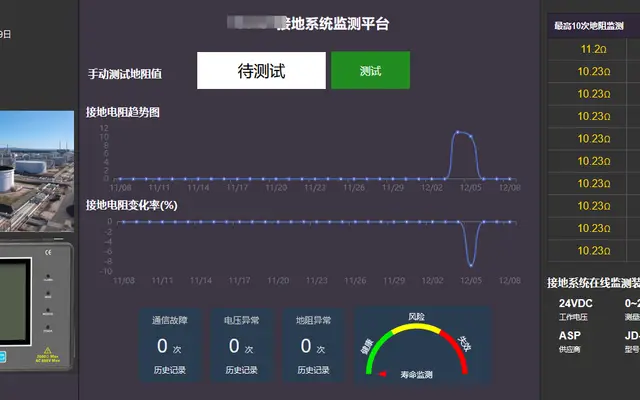Click the lowest data point on 接地电阻变化率 chart
The width and height of the screenshot is (640, 400).
click(x=471, y=266)
